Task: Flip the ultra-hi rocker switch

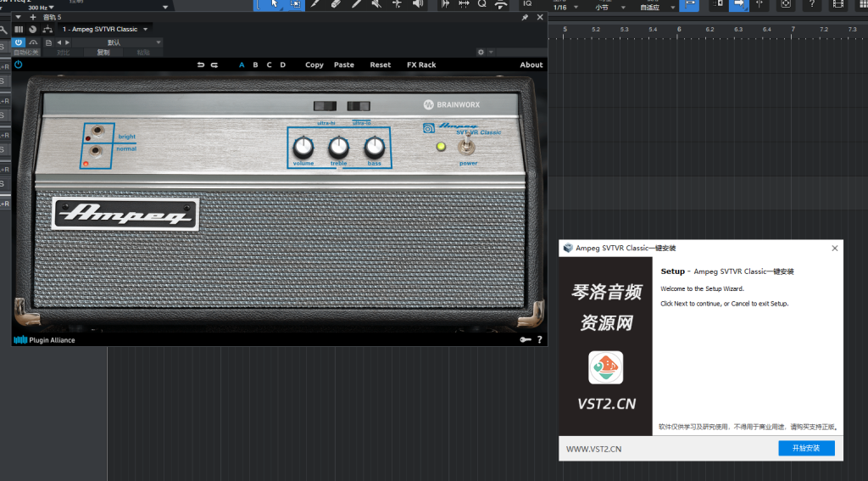Action: (x=325, y=106)
